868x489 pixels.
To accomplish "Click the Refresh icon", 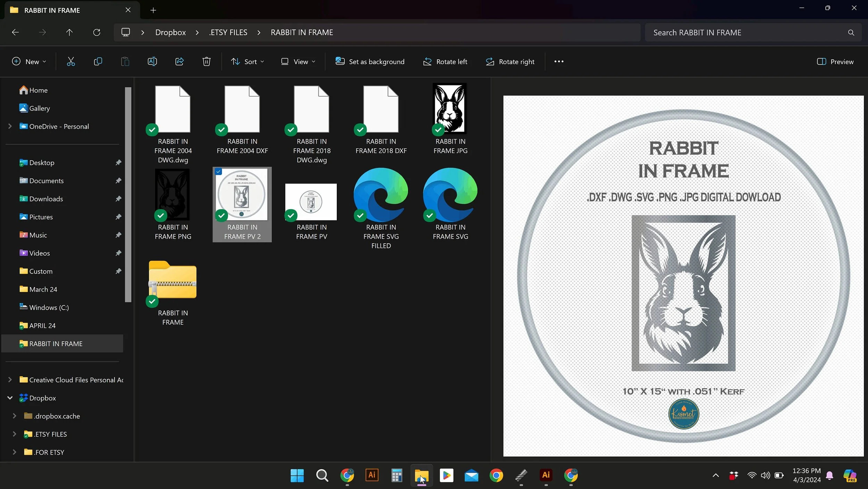I will tap(97, 32).
